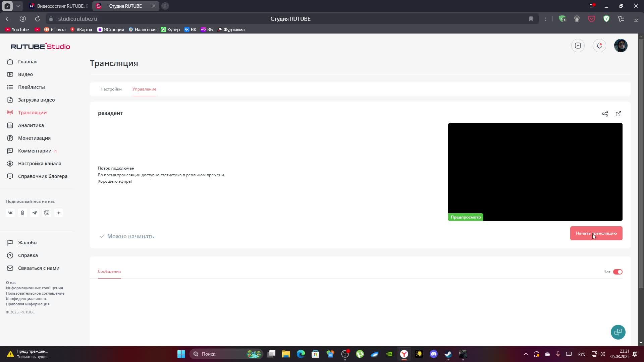
Task: Close the Студия RUTUBE browser tab
Action: (154, 6)
